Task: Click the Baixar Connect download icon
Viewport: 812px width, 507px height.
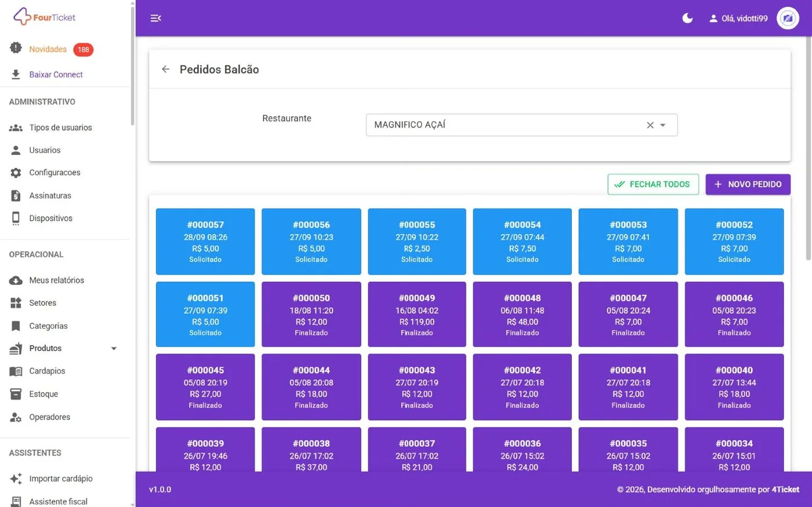Action: point(16,74)
